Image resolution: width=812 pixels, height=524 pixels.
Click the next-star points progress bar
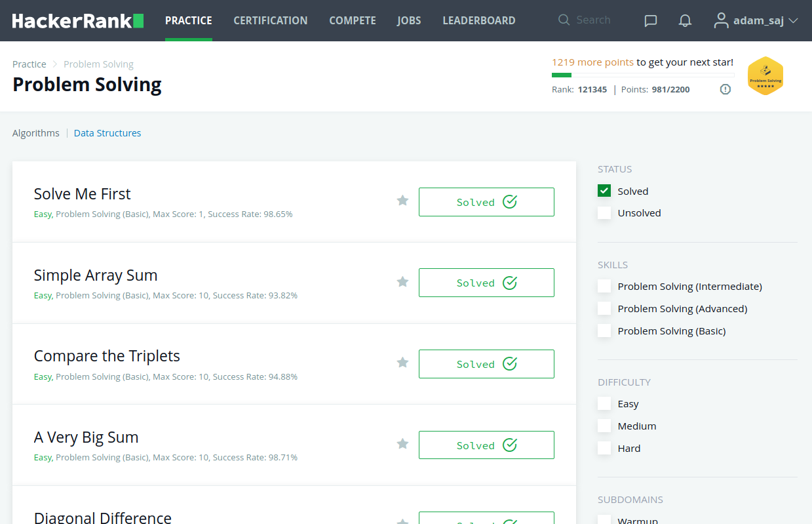(643, 75)
